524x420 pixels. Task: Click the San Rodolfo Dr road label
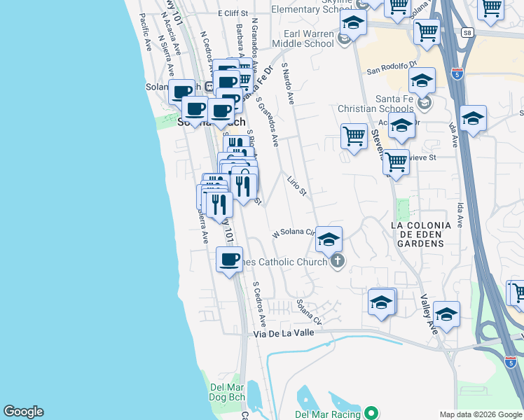pyautogui.click(x=392, y=67)
